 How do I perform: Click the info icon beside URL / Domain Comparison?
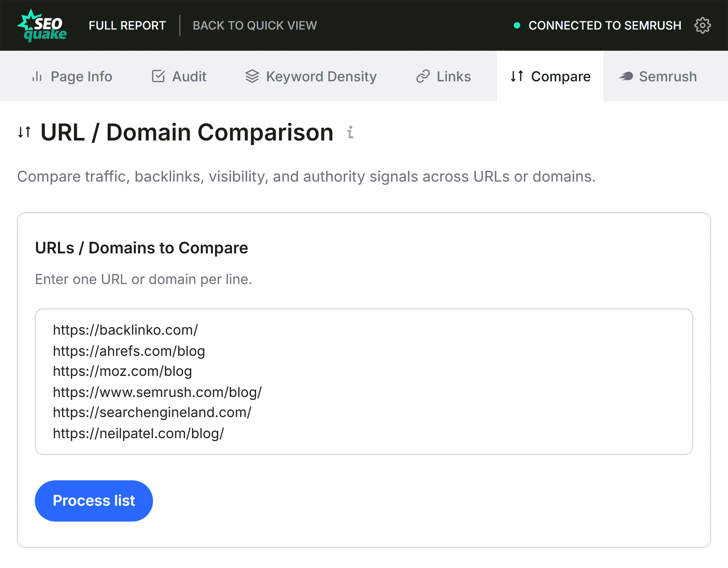click(x=350, y=132)
